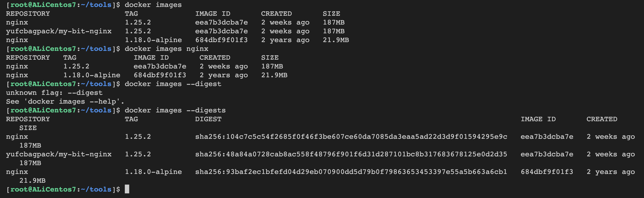Click "2 years ago" in the first image listing
The height and width of the screenshot is (198, 644).
pyautogui.click(x=285, y=40)
